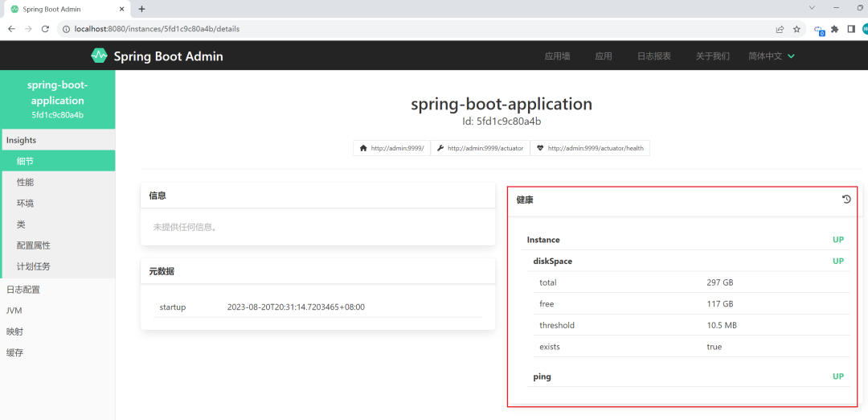Click the 元数据 panel header
Viewport: 868px width, 420px height.
point(317,271)
